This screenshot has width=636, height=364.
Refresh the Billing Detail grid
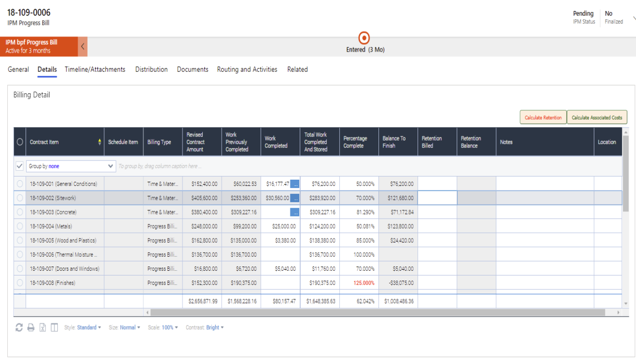(19, 328)
